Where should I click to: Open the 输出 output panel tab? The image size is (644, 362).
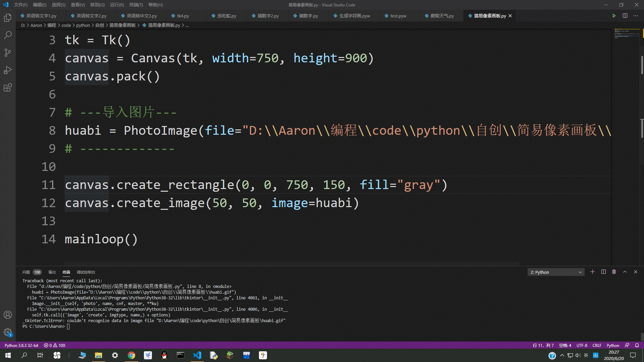click(x=52, y=272)
